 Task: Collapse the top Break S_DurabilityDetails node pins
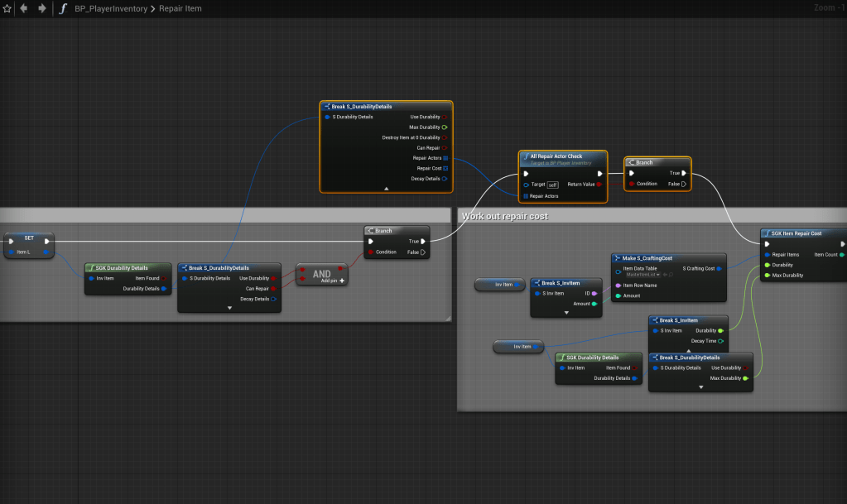coord(386,189)
